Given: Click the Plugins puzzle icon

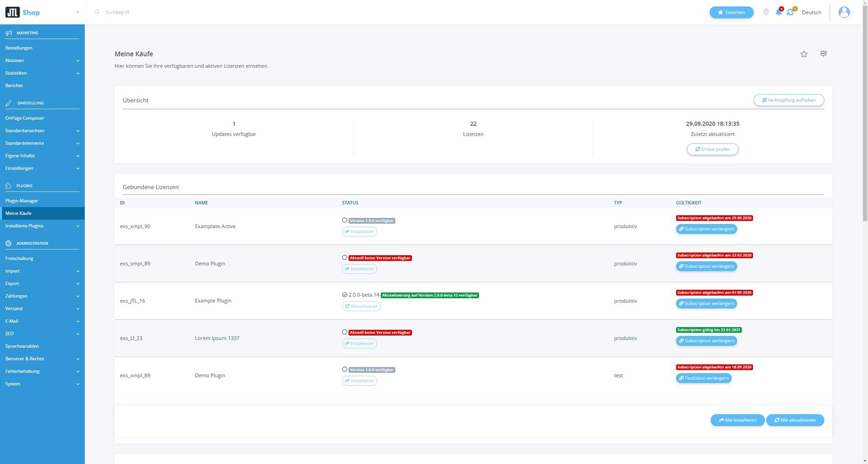Looking at the screenshot, I should coord(9,185).
